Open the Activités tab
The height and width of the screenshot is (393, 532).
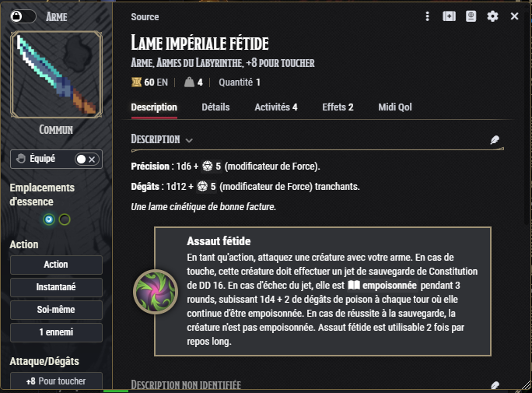(276, 107)
